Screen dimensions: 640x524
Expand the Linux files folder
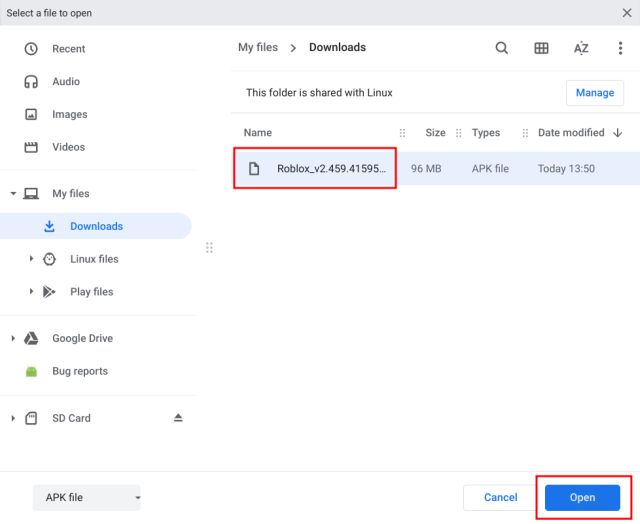point(31,259)
